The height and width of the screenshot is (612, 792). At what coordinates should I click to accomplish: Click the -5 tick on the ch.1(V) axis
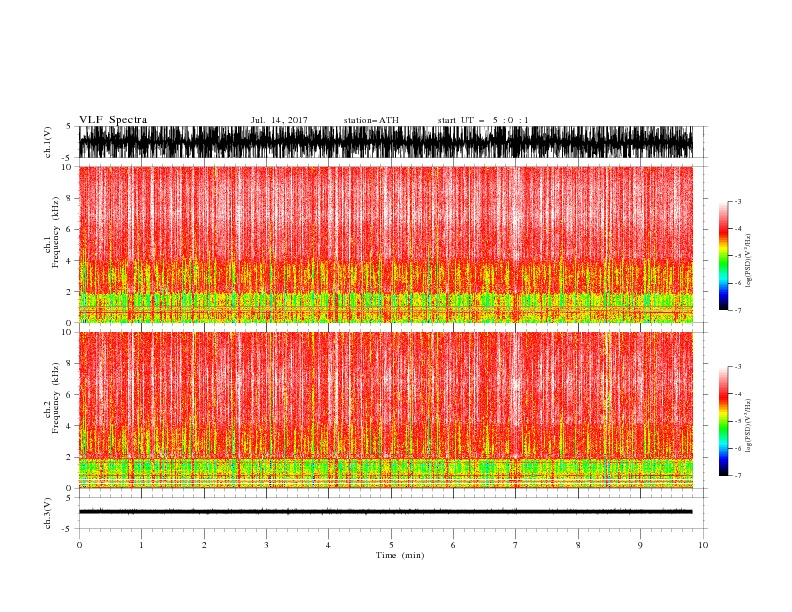click(68, 158)
